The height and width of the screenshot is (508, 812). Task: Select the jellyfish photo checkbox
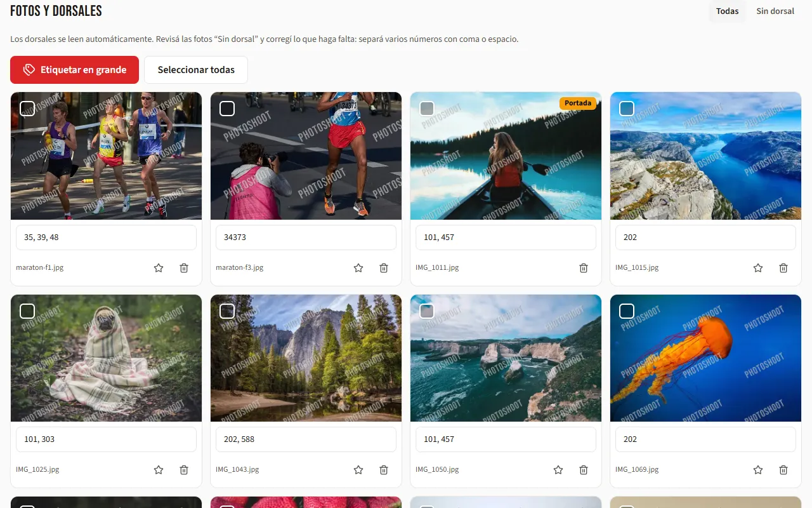point(627,311)
